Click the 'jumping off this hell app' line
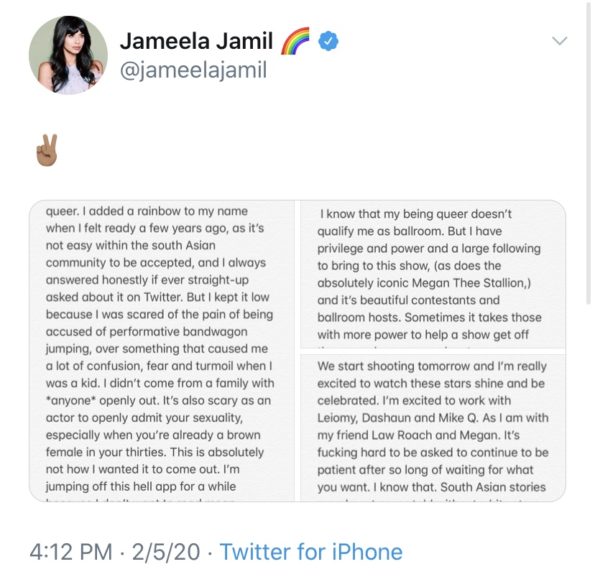Viewport: 595px width, 582px height. (141, 486)
